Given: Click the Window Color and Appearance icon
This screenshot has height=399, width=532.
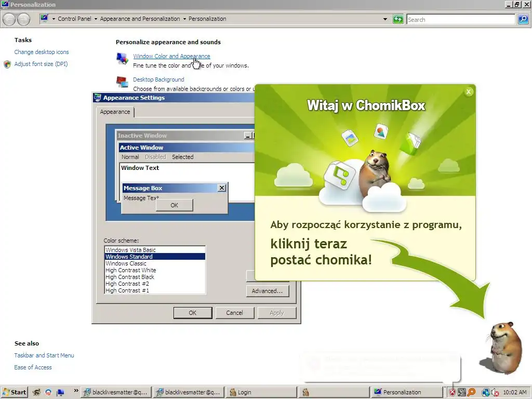Looking at the screenshot, I should [122, 58].
